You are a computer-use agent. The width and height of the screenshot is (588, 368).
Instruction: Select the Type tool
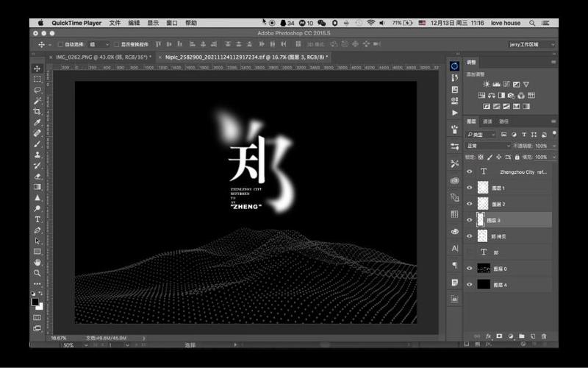pos(37,219)
